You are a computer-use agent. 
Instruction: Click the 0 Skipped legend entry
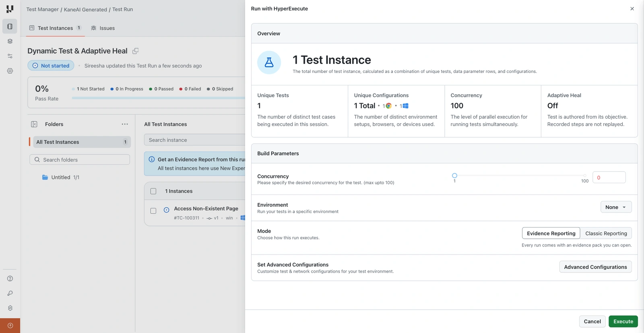220,89
